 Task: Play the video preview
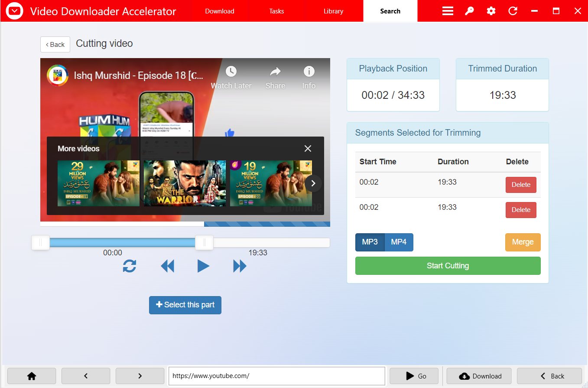[x=204, y=266]
